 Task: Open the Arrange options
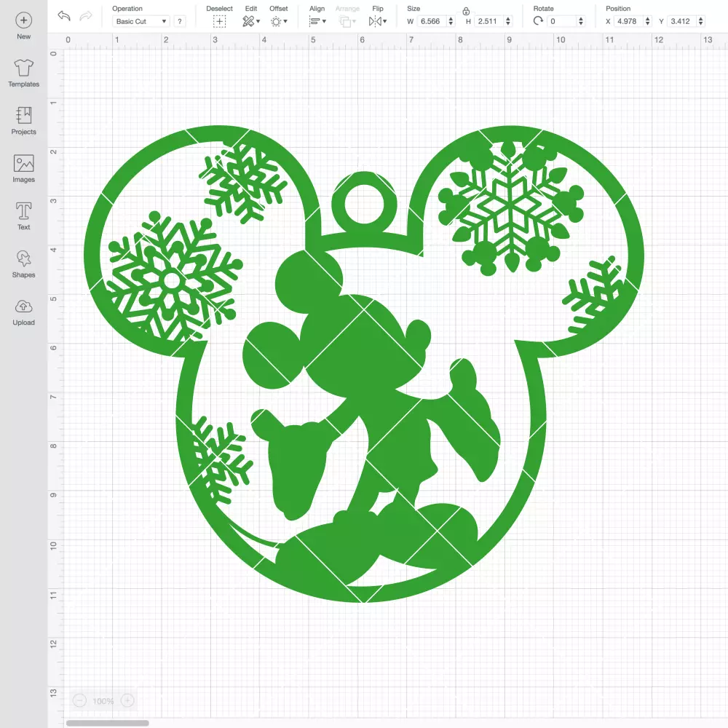(347, 21)
